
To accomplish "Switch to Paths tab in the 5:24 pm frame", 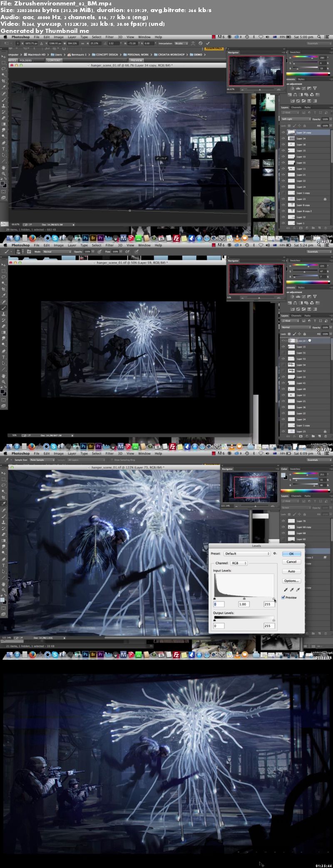I will pos(307,316).
